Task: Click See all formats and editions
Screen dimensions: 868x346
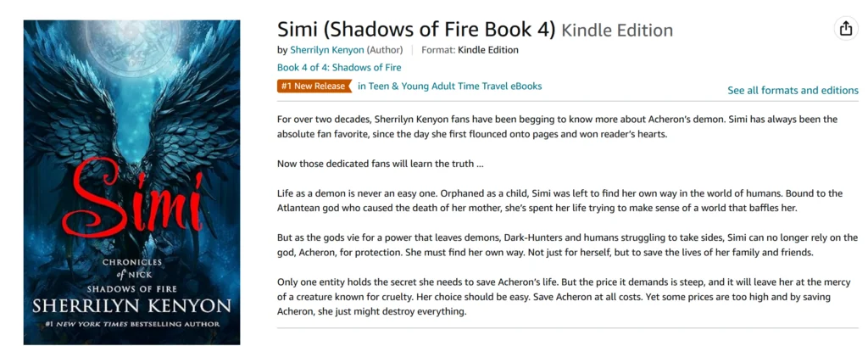Action: pyautogui.click(x=793, y=91)
